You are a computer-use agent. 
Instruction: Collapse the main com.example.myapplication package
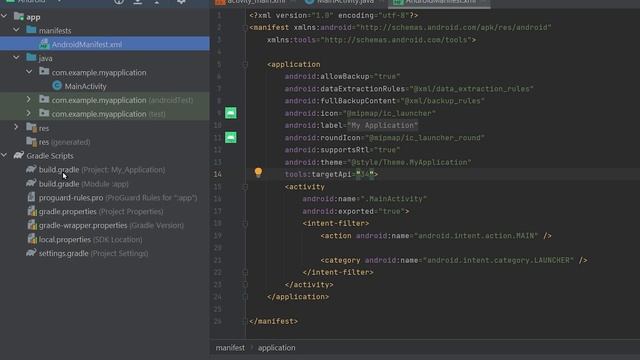[29, 72]
